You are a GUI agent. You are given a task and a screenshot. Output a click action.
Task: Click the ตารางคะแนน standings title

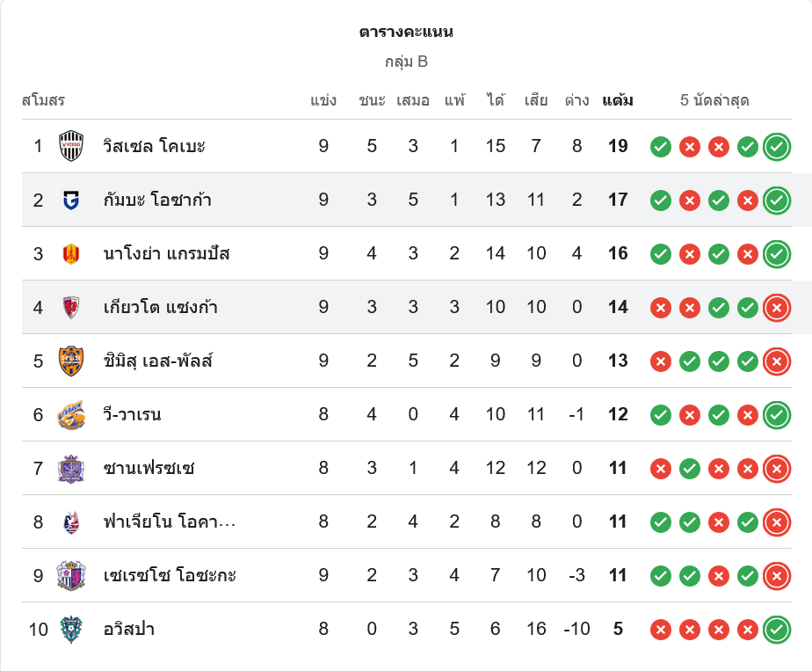pyautogui.click(x=406, y=33)
